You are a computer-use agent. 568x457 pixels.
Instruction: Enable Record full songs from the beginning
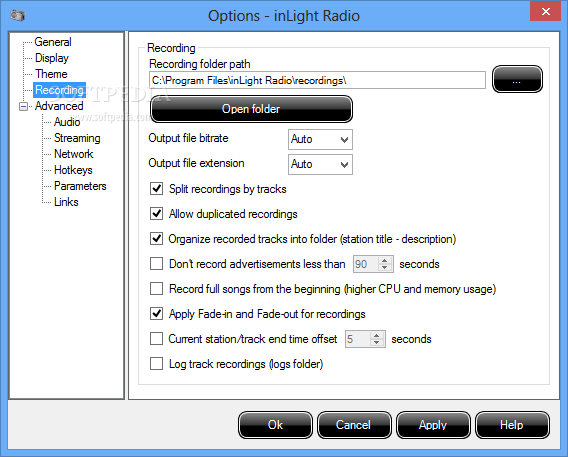click(156, 289)
